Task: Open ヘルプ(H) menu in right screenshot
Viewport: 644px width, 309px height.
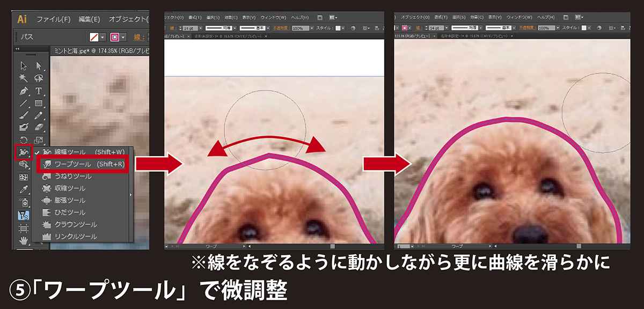Action: (545, 17)
